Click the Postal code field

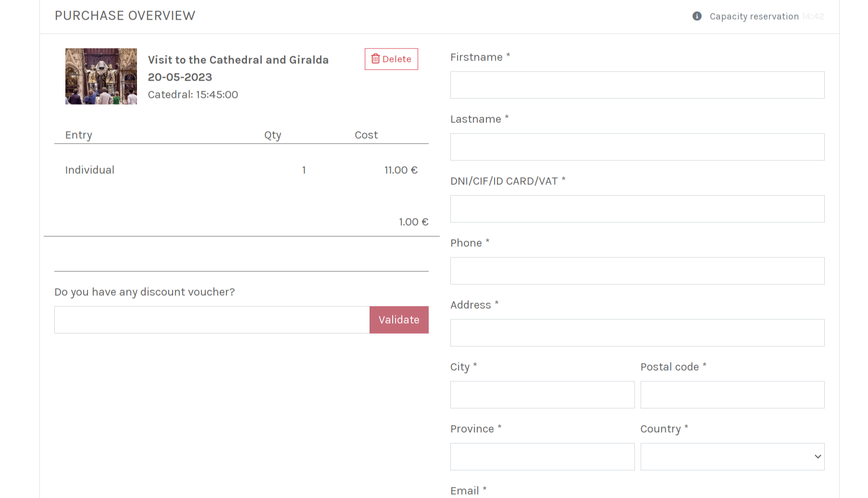point(732,395)
